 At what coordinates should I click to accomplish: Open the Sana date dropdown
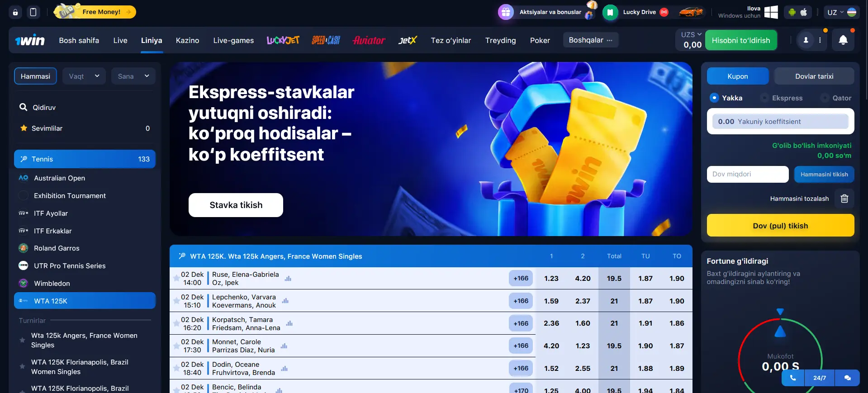(133, 76)
